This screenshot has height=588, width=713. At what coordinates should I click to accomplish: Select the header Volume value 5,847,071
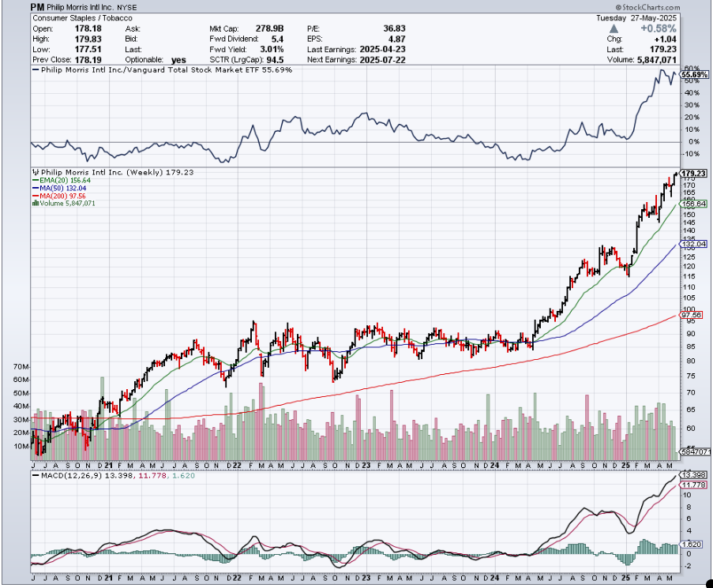[x=657, y=60]
